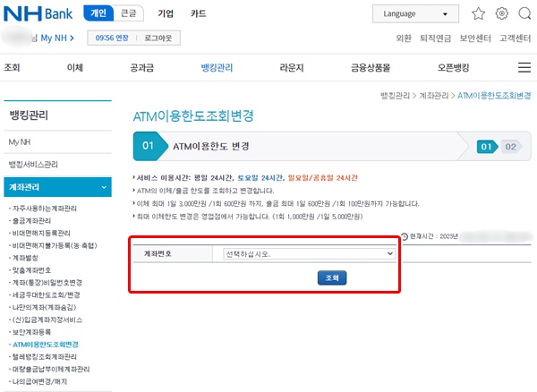This screenshot has width=537, height=392.
Task: Collapse the 계좌관리 sidebar section
Action: (x=57, y=187)
